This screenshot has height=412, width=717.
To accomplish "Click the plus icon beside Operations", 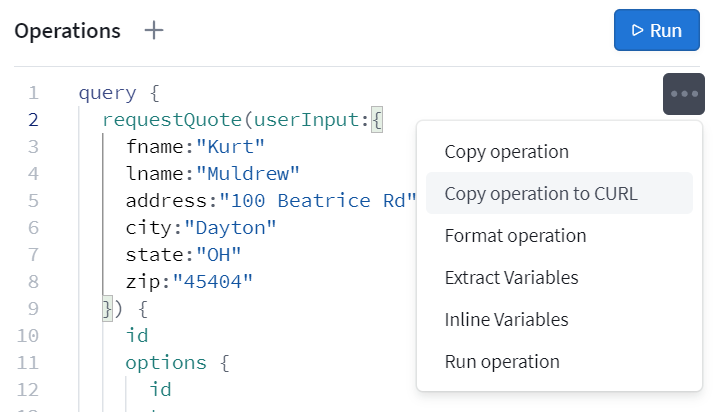I will click(154, 30).
